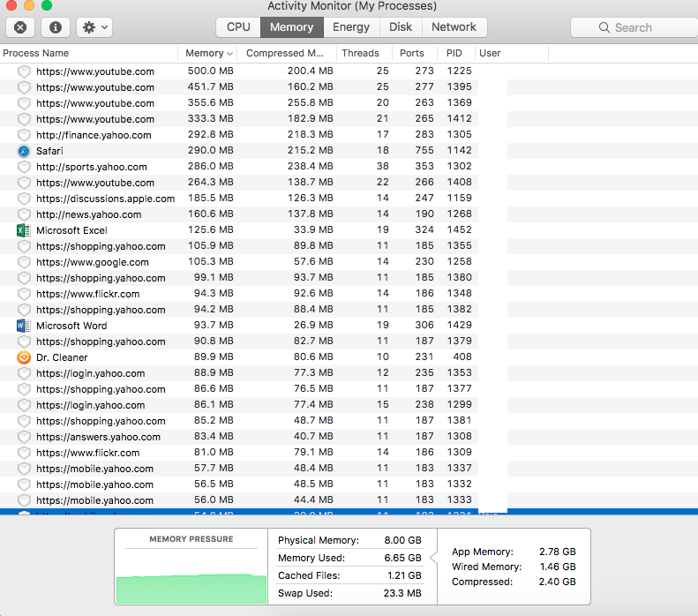Open the gear action menu

[x=94, y=27]
